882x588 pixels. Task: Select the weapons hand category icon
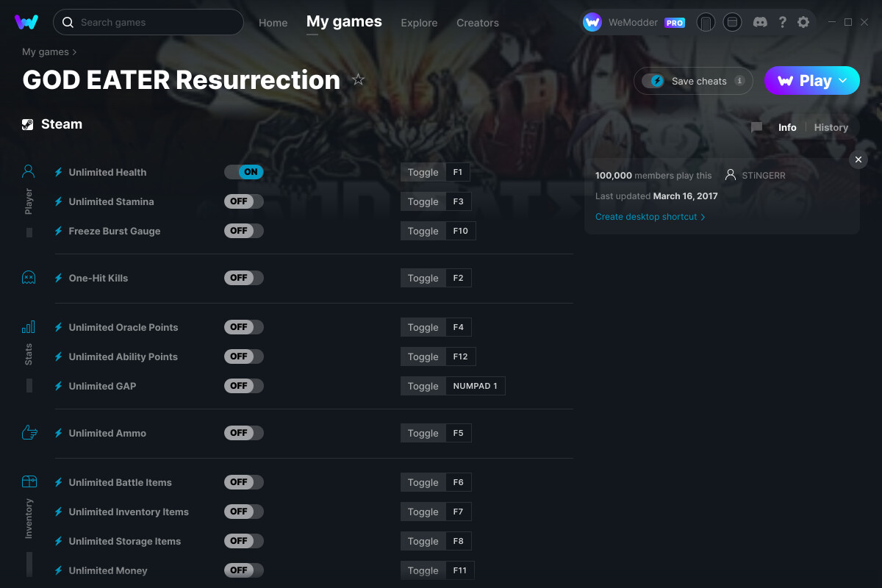click(x=29, y=432)
